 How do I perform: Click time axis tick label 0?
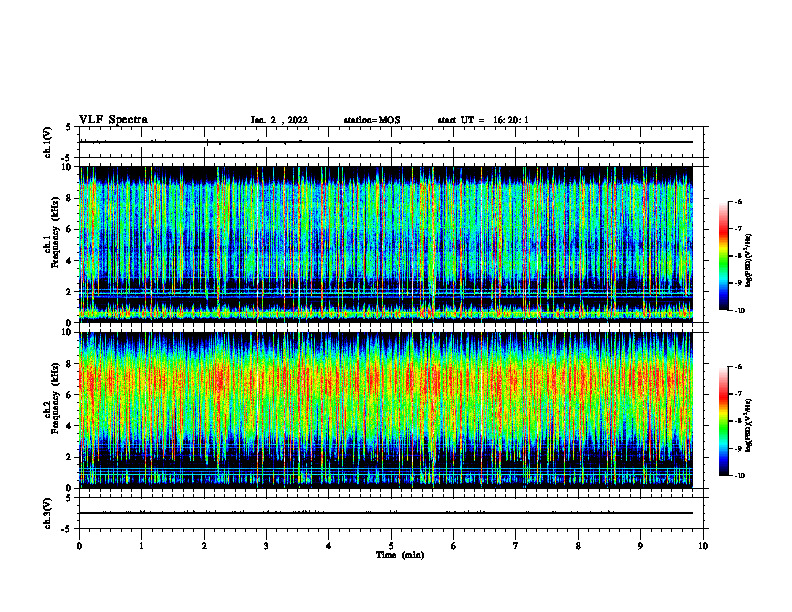click(x=79, y=546)
